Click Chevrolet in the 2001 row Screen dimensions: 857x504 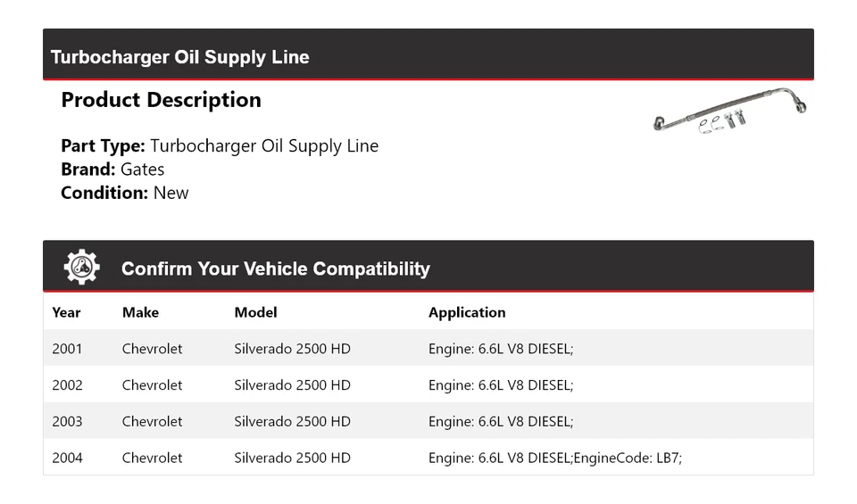tap(152, 349)
